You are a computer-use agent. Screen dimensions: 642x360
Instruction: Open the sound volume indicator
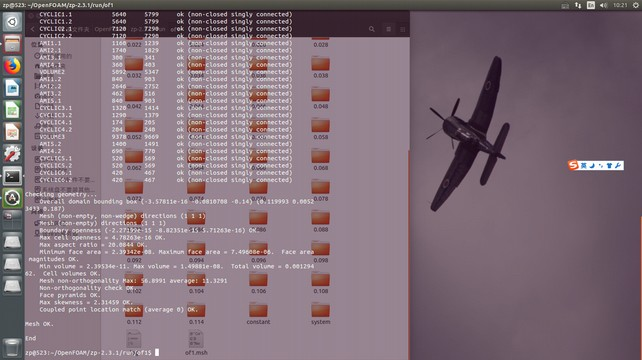(604, 5)
